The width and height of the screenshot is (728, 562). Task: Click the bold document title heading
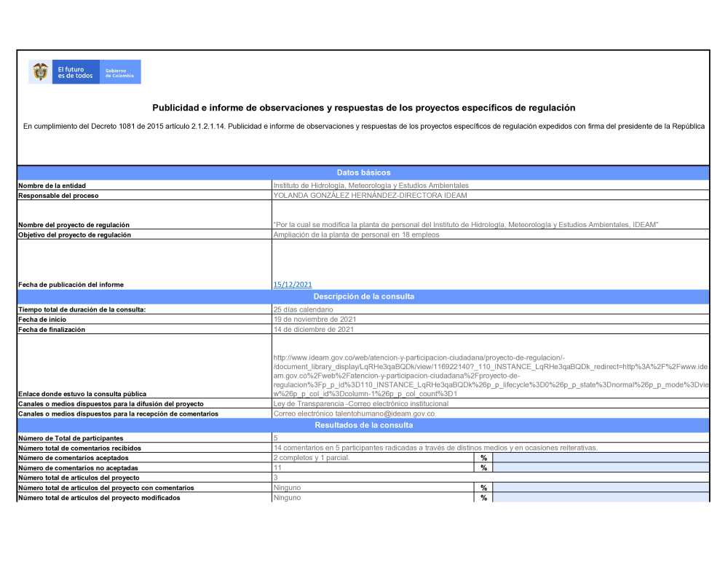pyautogui.click(x=363, y=108)
